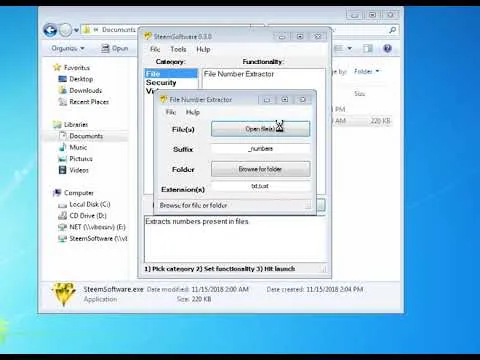The height and width of the screenshot is (360, 480).
Task: Click Documents in address bar
Action: 119,30
